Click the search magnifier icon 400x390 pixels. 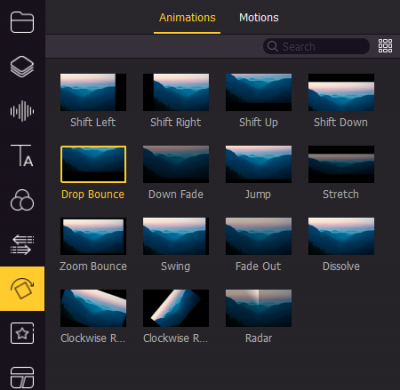272,46
